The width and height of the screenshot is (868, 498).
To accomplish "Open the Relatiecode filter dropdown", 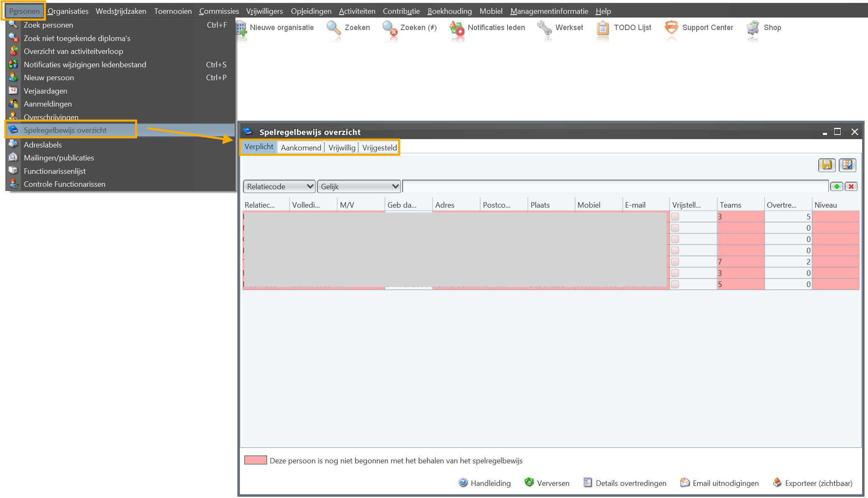I will [x=279, y=186].
